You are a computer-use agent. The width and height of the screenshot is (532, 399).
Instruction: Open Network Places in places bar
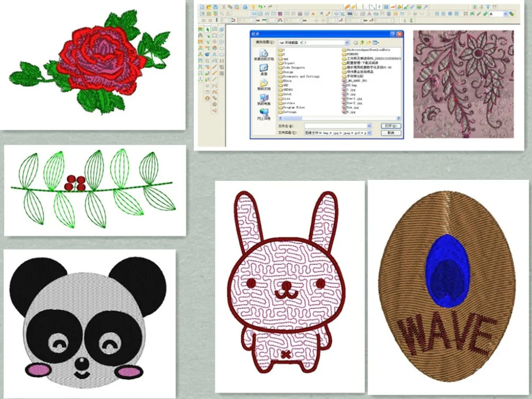click(264, 114)
